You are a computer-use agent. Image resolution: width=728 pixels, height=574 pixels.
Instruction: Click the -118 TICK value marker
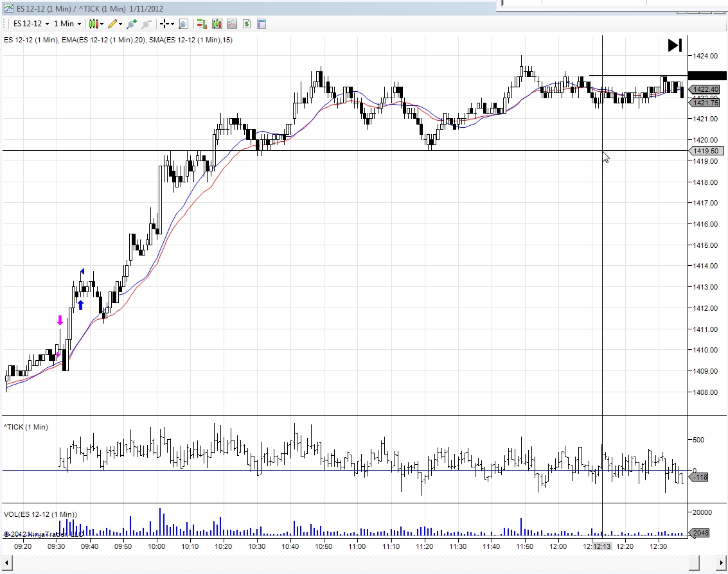698,477
